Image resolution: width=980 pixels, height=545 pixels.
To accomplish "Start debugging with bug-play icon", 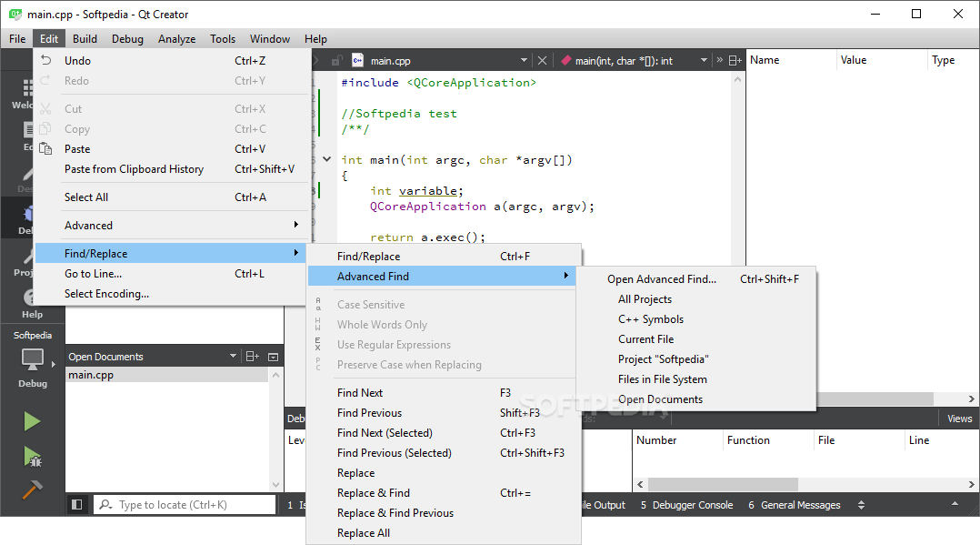I will (x=32, y=457).
